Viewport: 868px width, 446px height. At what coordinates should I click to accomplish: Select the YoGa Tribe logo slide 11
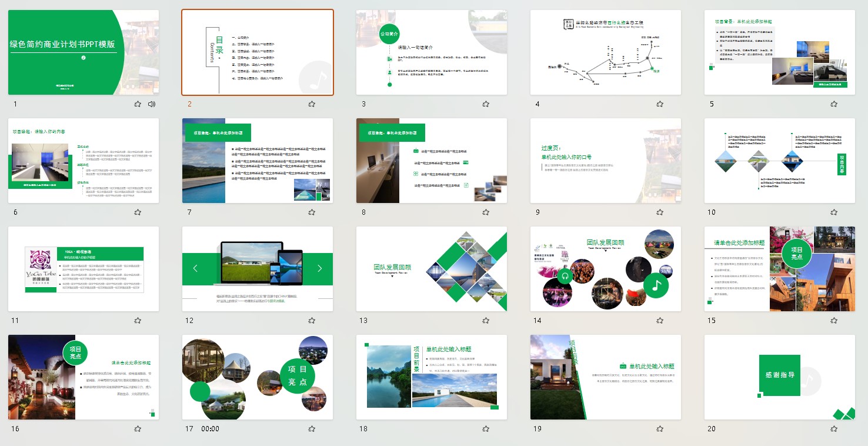point(84,269)
